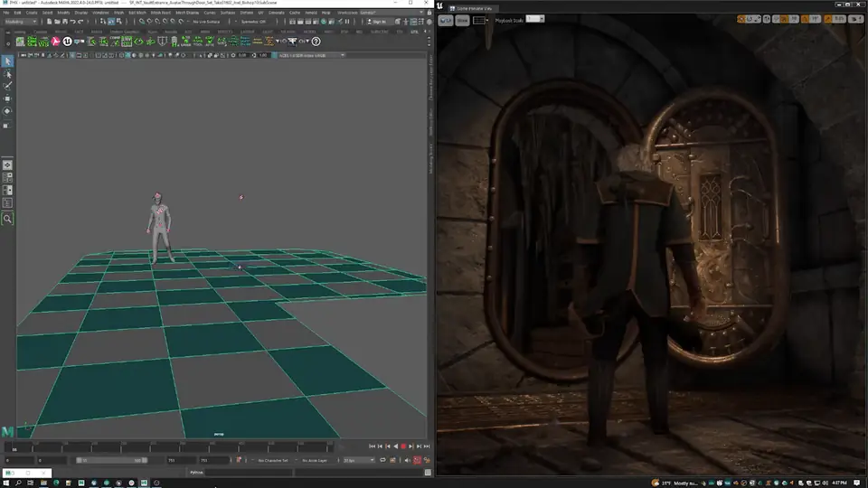Toggle Symmetry Off control
This screenshot has width=868, height=488.
point(253,22)
